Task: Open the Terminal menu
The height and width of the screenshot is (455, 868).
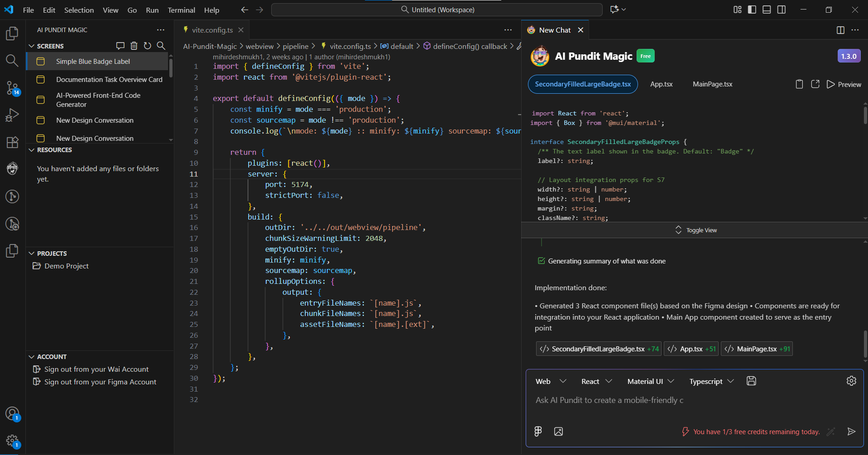Action: [181, 10]
